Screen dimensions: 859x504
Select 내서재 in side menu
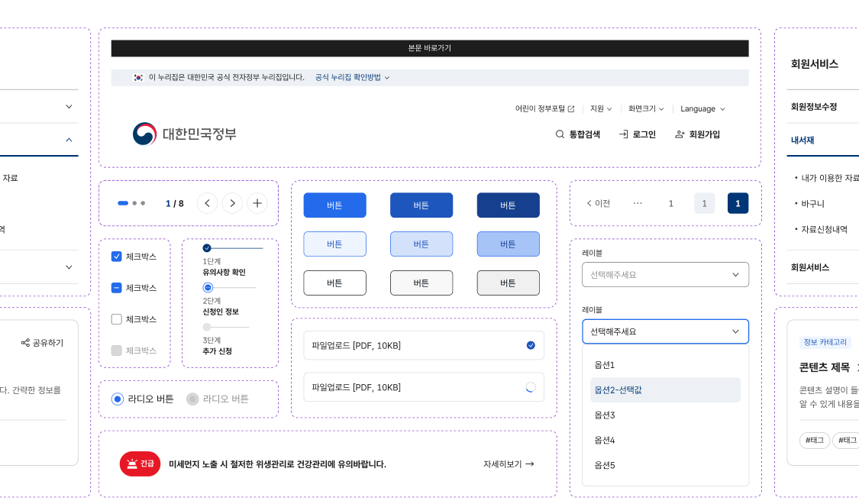[x=802, y=141]
